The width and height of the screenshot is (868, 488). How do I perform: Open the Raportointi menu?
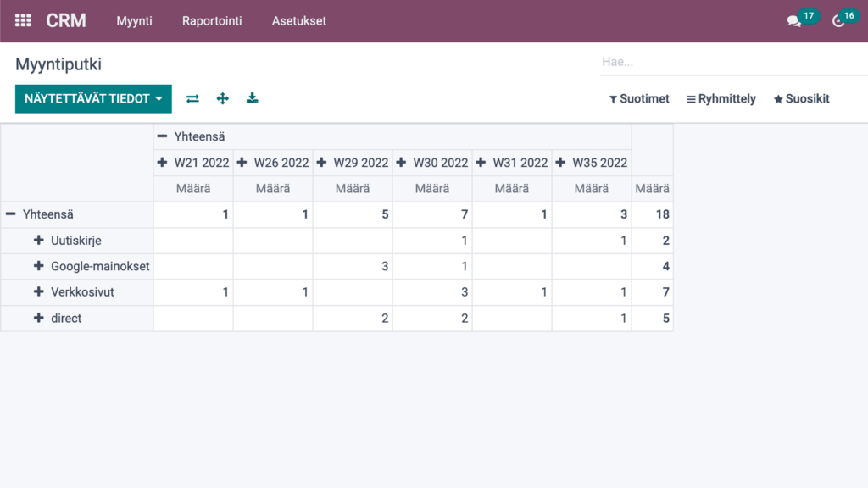click(212, 21)
